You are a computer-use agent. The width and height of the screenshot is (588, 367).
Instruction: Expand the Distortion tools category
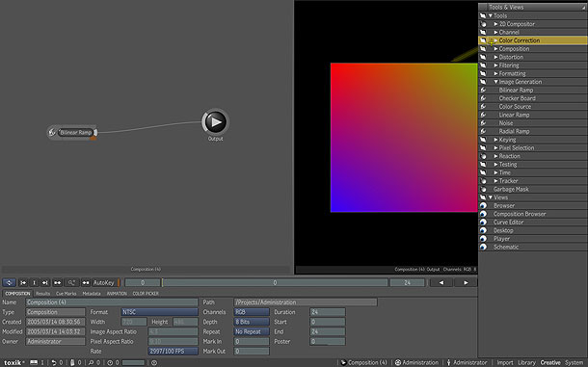click(495, 57)
